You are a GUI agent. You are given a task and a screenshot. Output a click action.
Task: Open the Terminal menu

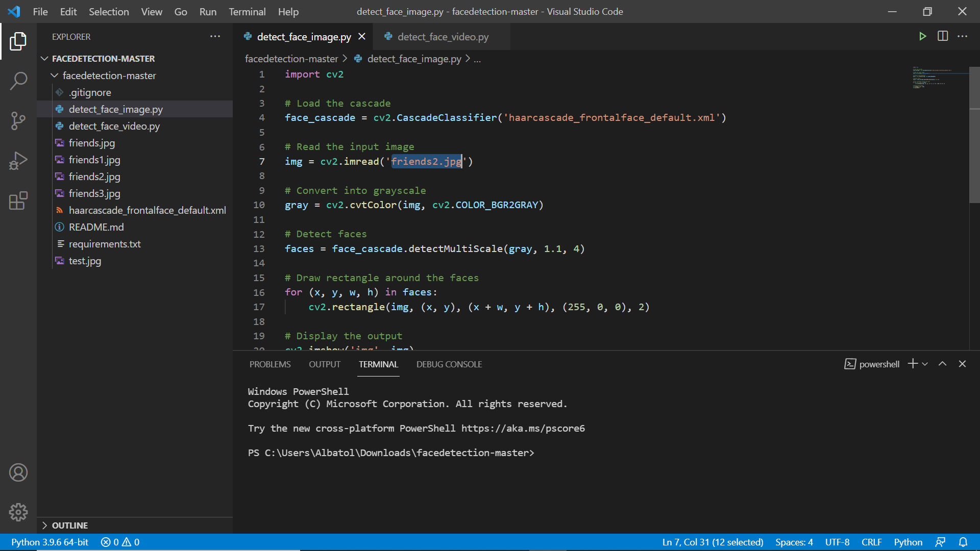coord(247,11)
